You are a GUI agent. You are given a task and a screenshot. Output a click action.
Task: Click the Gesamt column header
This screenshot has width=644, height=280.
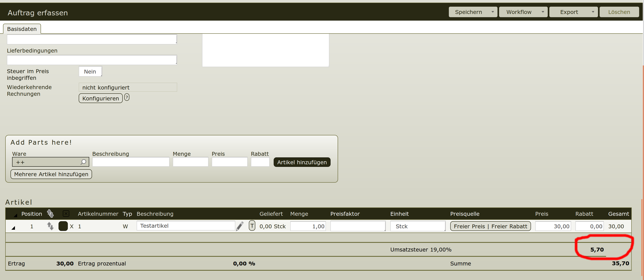619,214
